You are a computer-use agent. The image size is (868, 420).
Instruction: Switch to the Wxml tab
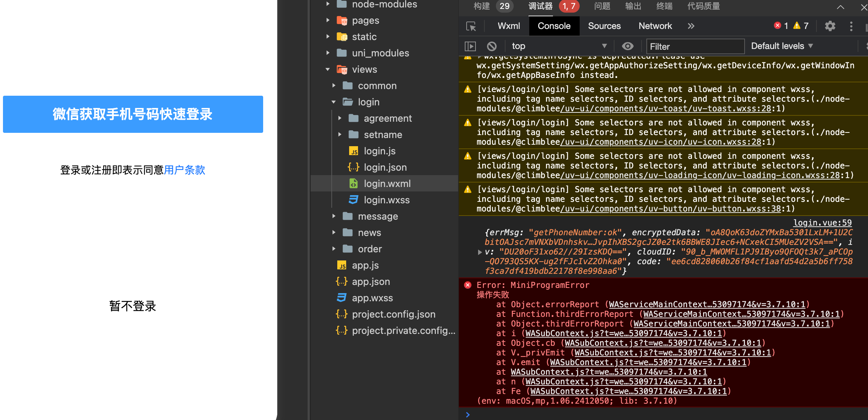[508, 26]
